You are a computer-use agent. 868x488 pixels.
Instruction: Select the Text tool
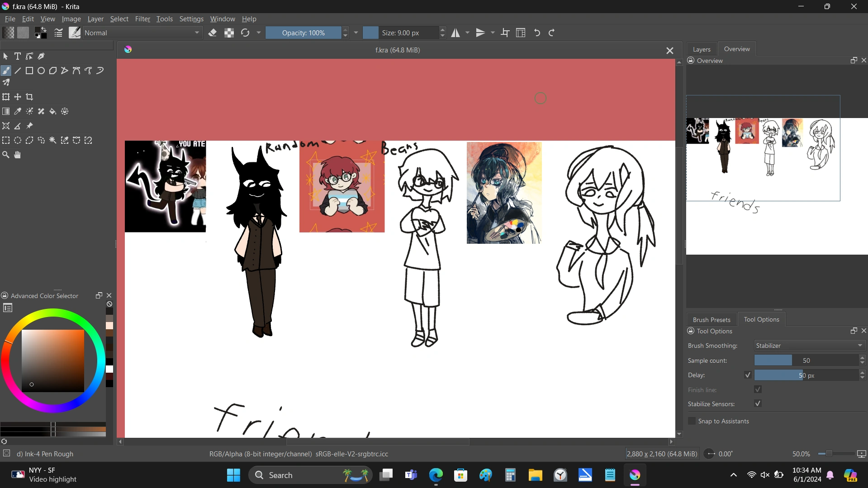point(18,56)
